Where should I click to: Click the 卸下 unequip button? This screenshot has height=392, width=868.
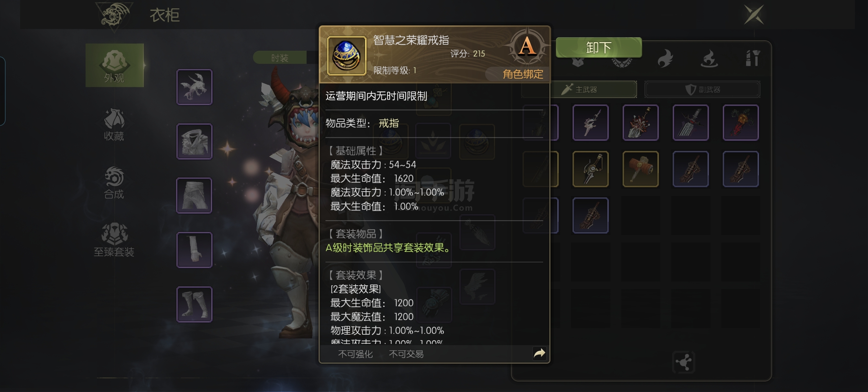coord(599,47)
